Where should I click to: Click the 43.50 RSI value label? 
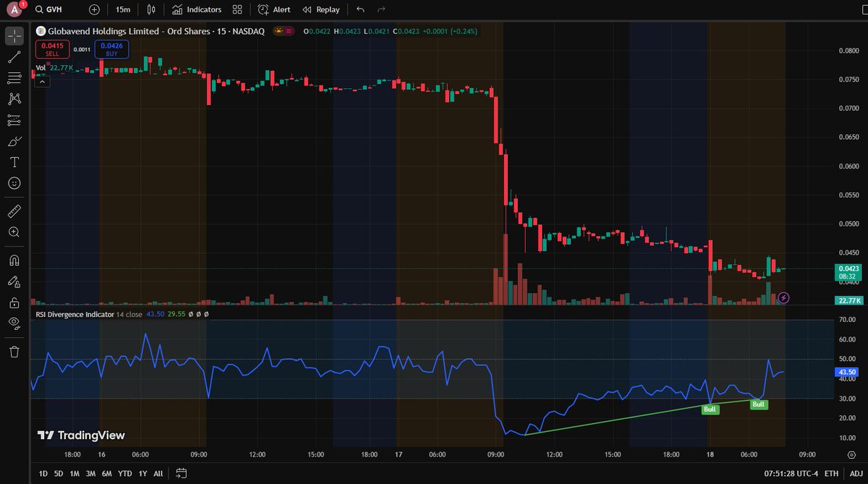coord(846,372)
